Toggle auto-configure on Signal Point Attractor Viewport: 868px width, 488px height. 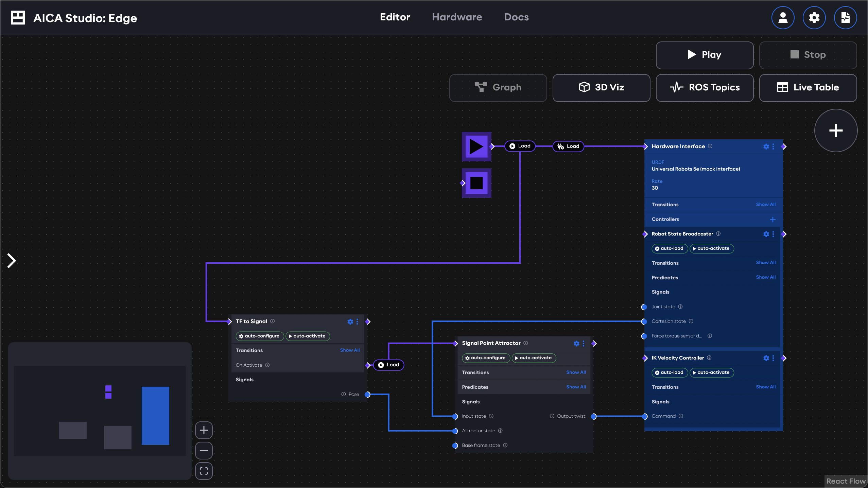[486, 358]
